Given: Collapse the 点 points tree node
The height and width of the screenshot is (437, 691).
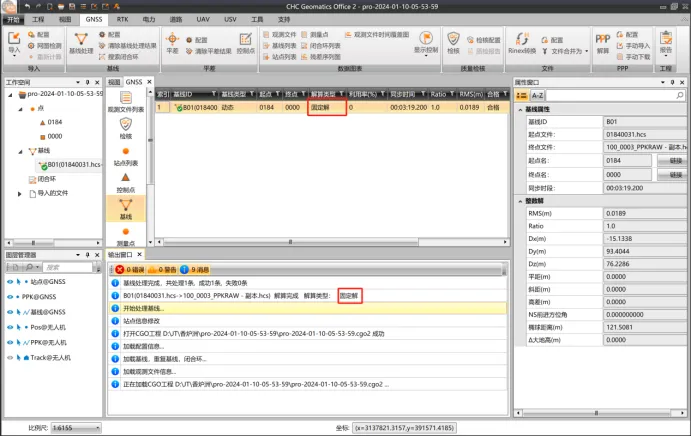Looking at the screenshot, I should 21,109.
